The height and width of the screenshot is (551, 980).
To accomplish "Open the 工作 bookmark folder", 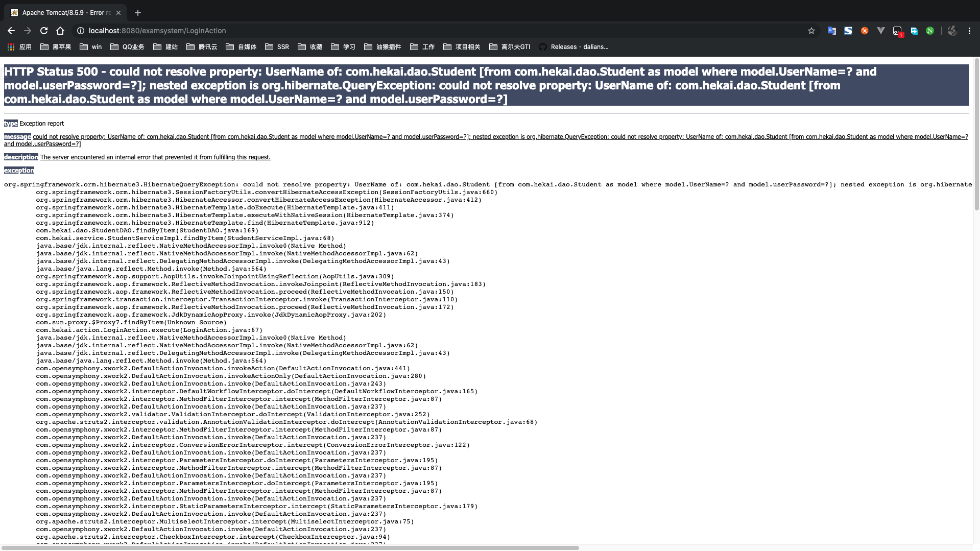I will pos(422,47).
